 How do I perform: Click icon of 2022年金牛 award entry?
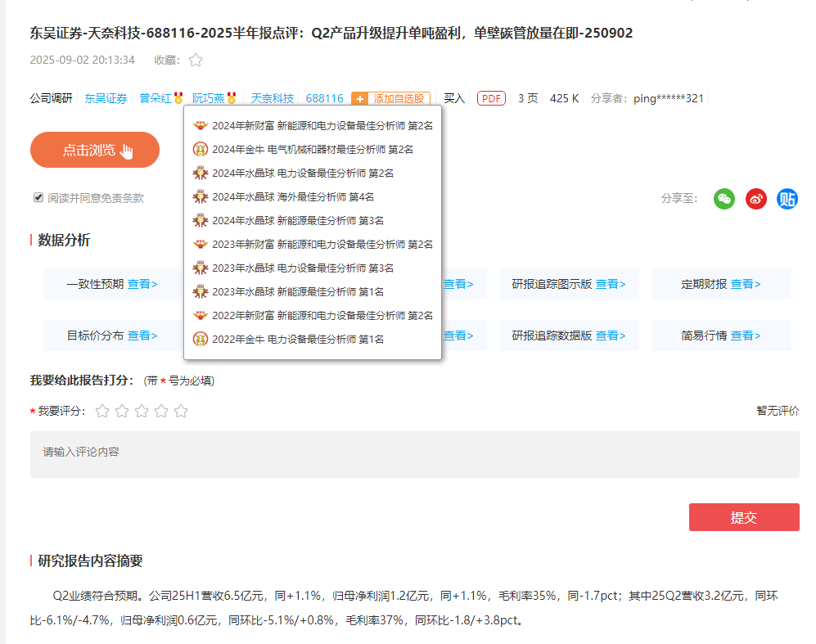pyautogui.click(x=201, y=339)
